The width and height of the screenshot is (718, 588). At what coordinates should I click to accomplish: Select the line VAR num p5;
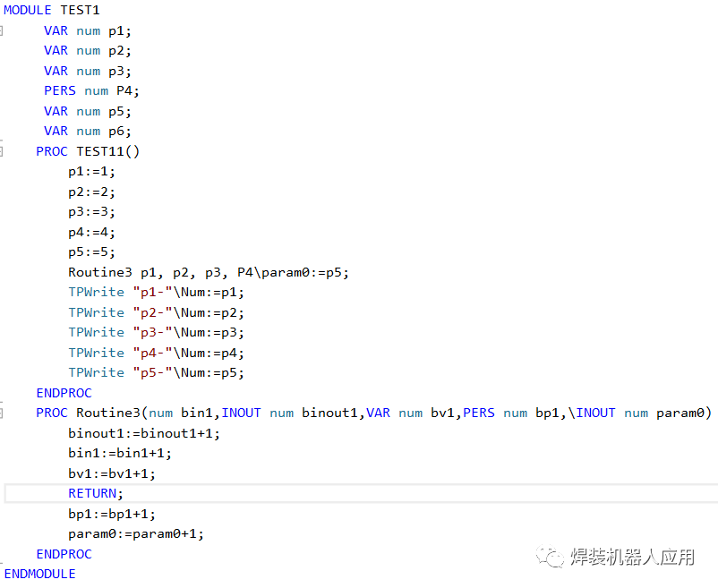[x=88, y=112]
